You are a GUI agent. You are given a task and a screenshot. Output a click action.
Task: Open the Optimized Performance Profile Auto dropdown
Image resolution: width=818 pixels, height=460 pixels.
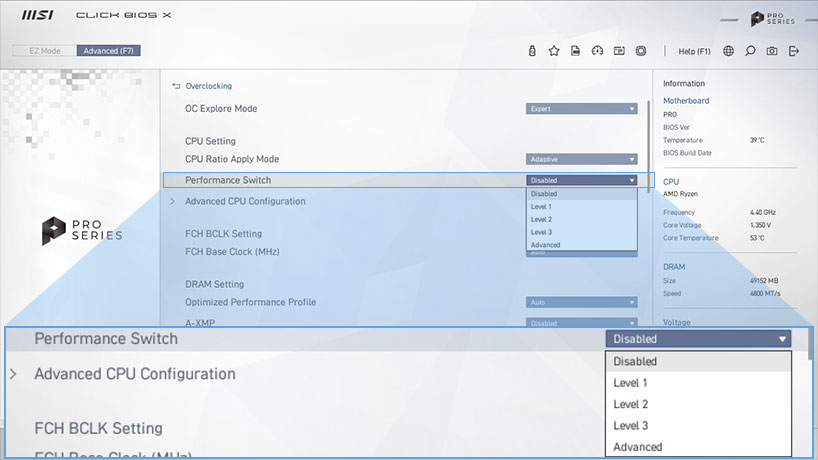pyautogui.click(x=581, y=302)
